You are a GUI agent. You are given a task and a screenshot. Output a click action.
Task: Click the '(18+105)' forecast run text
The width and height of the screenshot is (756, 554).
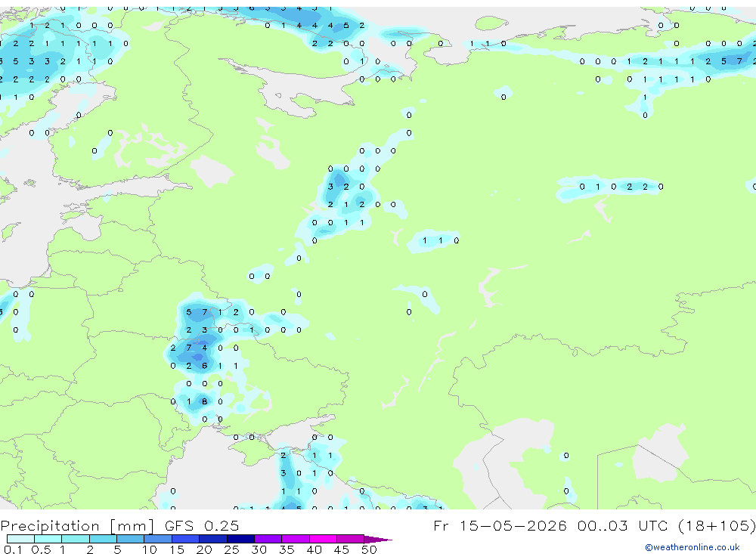point(717,525)
